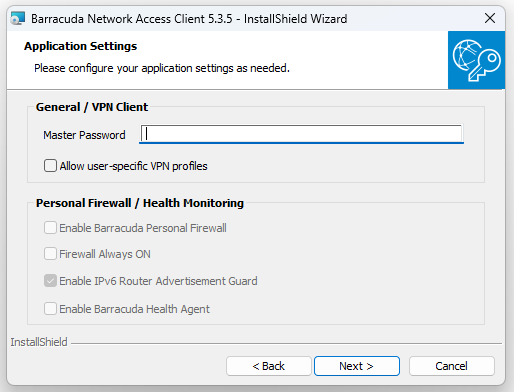Viewport: 514px width, 392px height.
Task: Enable the Barracuda Health Agent checkbox
Action: pos(50,309)
